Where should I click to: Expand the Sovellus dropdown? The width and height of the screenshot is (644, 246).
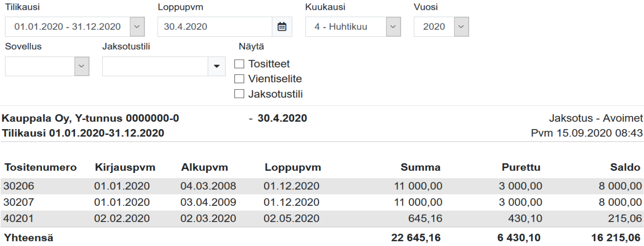click(x=80, y=66)
